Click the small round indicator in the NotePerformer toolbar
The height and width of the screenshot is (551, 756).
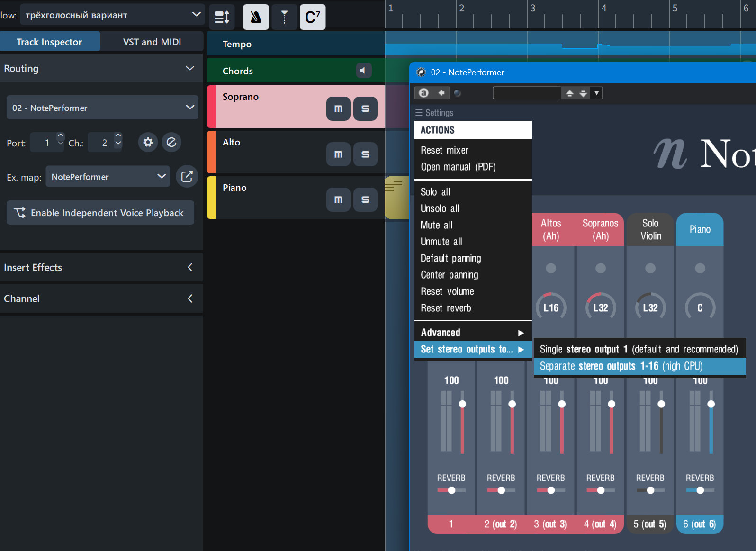(x=458, y=93)
